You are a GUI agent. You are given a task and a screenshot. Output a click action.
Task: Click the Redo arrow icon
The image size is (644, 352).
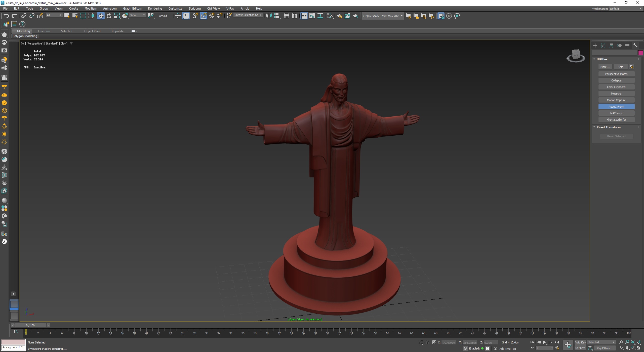(14, 16)
